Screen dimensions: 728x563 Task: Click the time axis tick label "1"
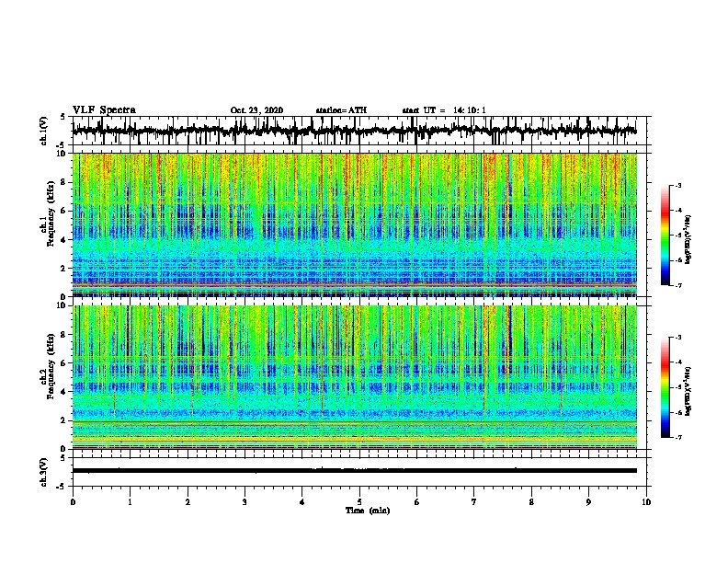coord(130,502)
